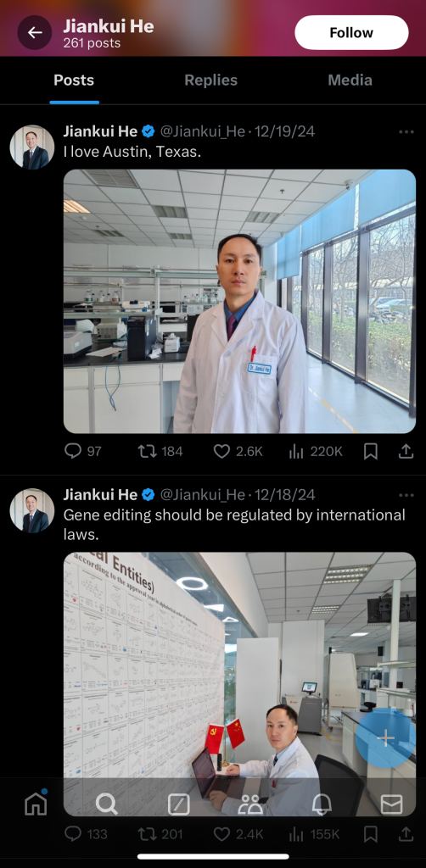426x868 pixels.
Task: View analytics of the 220K views post
Action: 316,451
